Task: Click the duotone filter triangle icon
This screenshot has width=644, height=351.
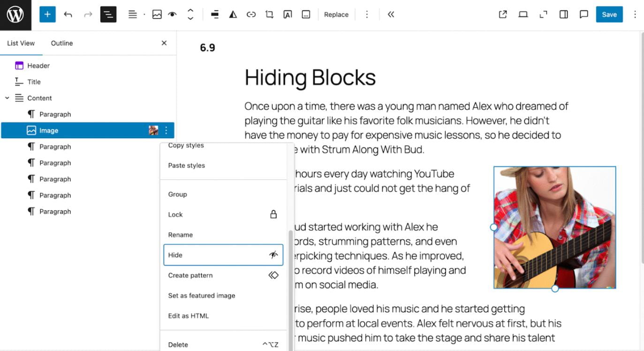Action: click(x=233, y=15)
